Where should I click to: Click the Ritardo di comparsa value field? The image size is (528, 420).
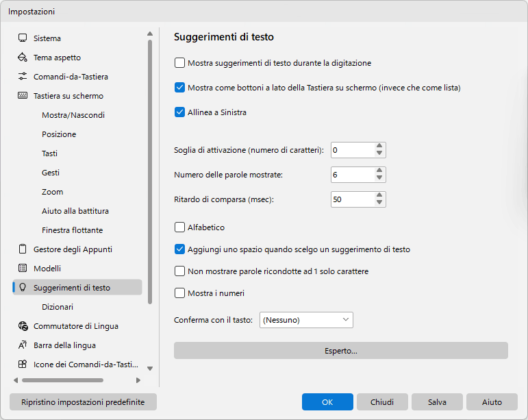(353, 199)
